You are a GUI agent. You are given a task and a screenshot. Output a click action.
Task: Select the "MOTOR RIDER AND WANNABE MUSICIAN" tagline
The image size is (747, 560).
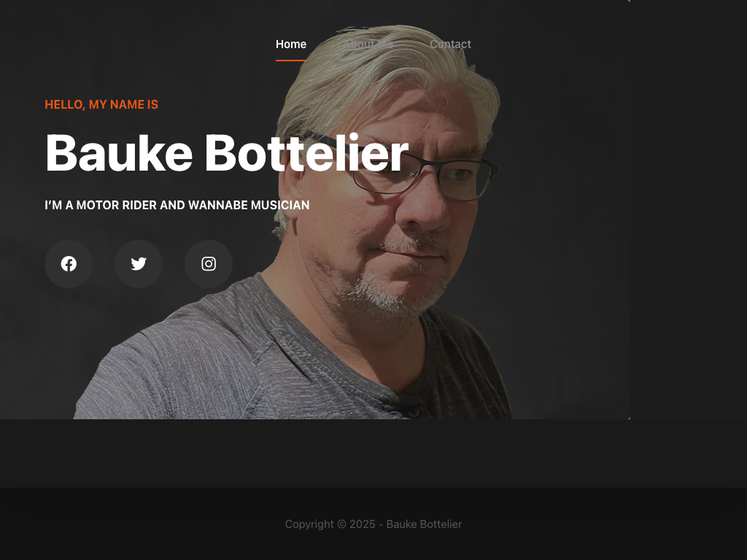pos(193,205)
